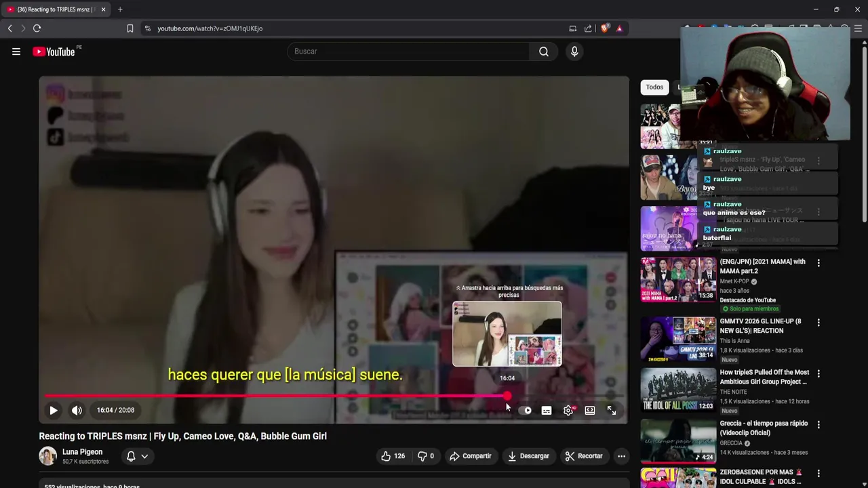Open the notification bell dropdown for Luna Pigeon
The width and height of the screenshot is (868, 488).
(x=137, y=456)
